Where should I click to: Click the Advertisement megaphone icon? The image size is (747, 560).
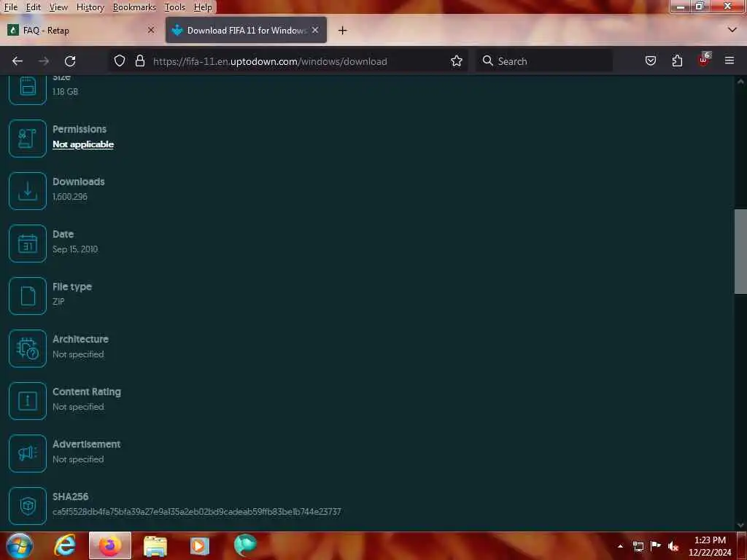point(28,454)
